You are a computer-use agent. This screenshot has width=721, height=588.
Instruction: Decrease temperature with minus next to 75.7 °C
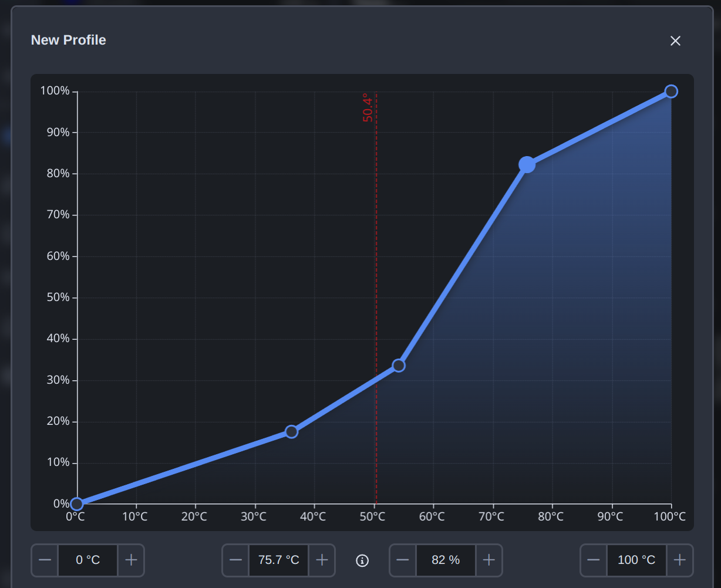[x=235, y=560]
